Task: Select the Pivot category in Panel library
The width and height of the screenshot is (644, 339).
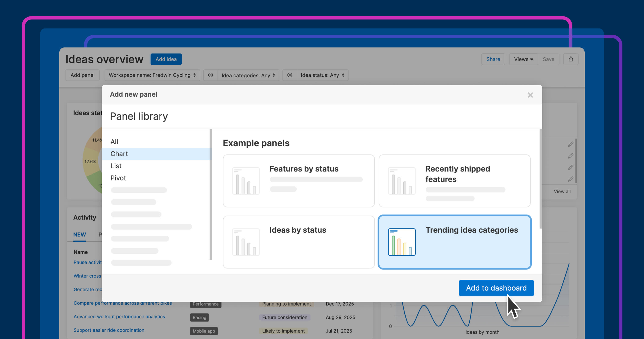Action: tap(118, 178)
